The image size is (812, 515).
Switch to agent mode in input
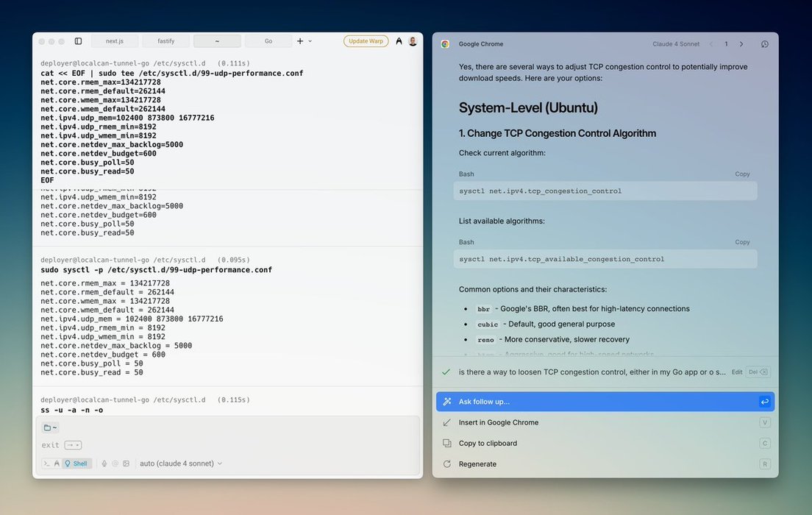point(57,464)
